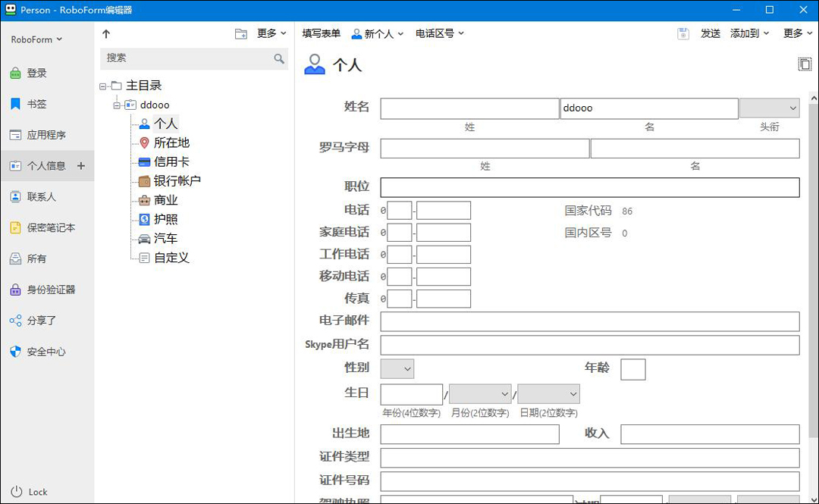Click the 出生地 birthplace field
Image resolution: width=819 pixels, height=504 pixels.
[x=469, y=434]
